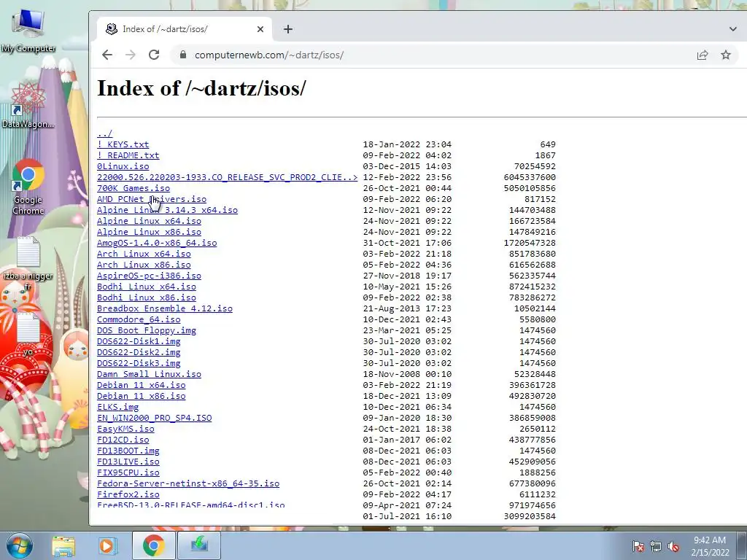747x560 pixels.
Task: Close the 'Index of /~dartz/isos/' tab
Action: click(x=260, y=29)
